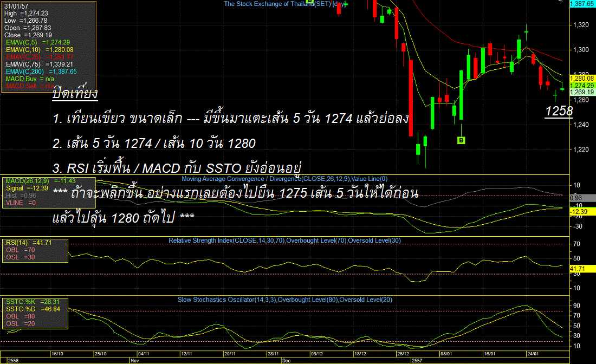596x364 pixels.
Task: Click the year 2556 label on the time axis
Action: tap(13, 361)
